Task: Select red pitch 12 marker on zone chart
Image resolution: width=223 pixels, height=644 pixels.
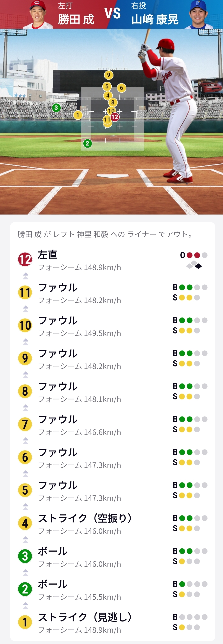Action: [x=115, y=117]
